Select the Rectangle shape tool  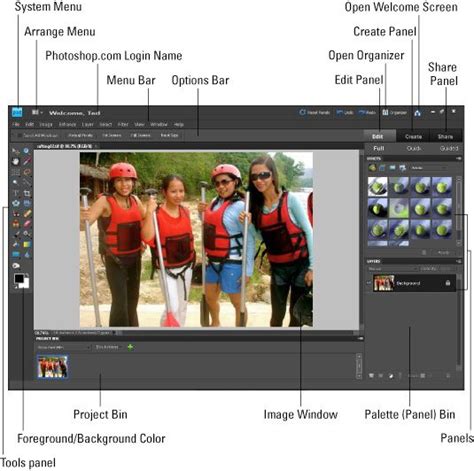16,254
